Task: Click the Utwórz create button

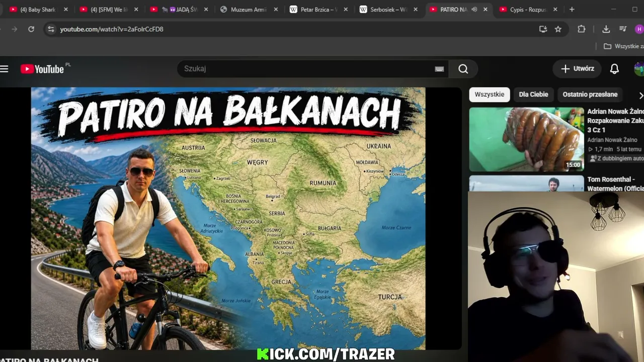Action: point(577,69)
